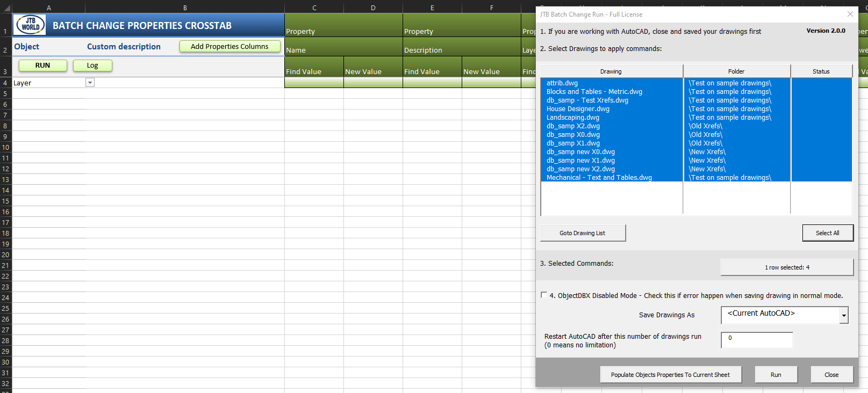Open the Layer object dropdown arrow
This screenshot has height=393, width=868.
90,83
